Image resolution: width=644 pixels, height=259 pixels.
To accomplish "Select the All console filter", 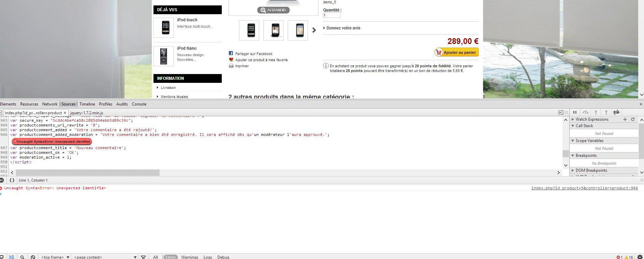I will tap(156, 257).
